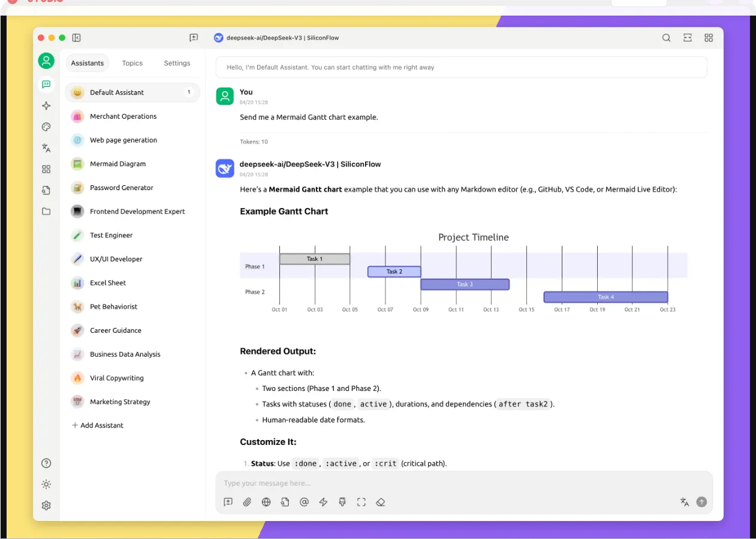Open message search with the magnifier icon
Screen dimensions: 756x539
[x=666, y=38]
